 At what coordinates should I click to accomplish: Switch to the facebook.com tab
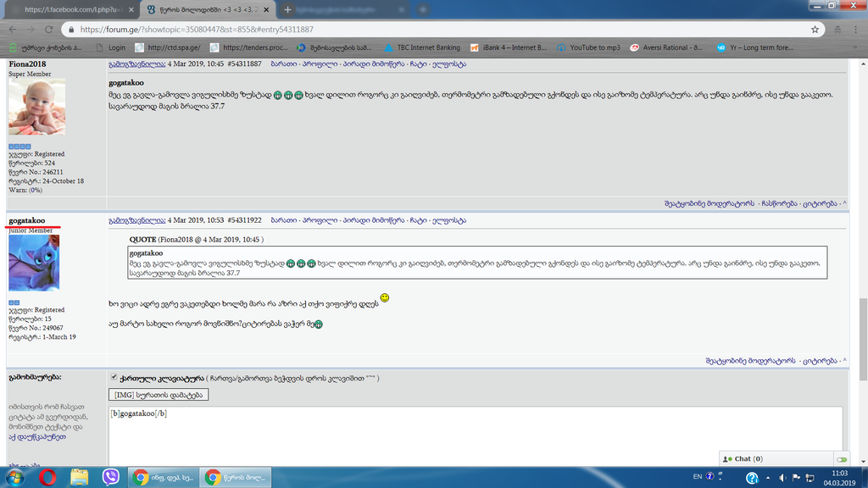click(x=72, y=9)
